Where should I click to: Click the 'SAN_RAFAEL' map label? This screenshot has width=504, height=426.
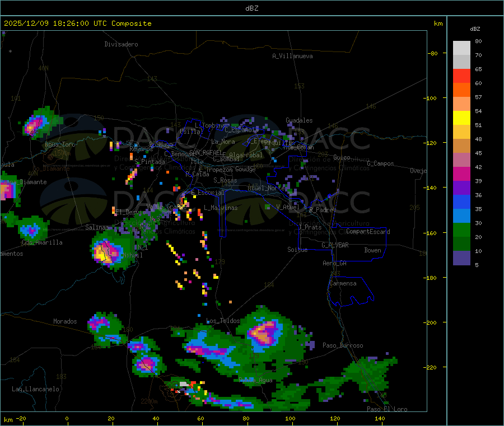[x=206, y=152]
